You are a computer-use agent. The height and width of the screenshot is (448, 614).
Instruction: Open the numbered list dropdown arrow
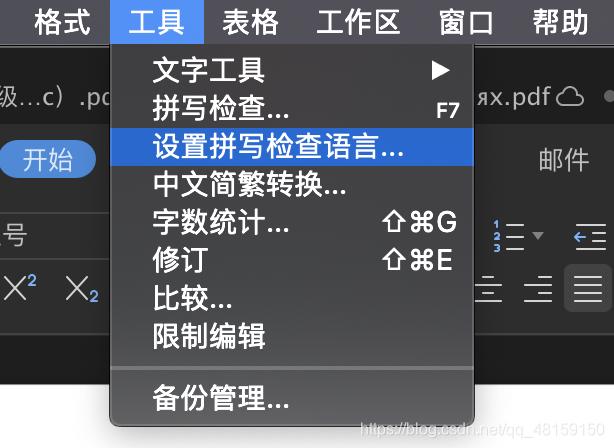pos(538,235)
